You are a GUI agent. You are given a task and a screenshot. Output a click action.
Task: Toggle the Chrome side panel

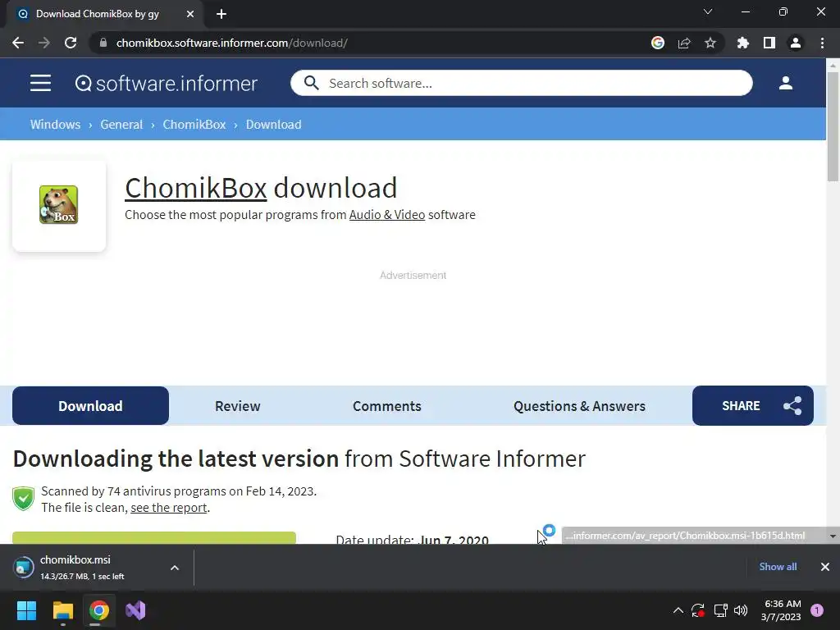(769, 43)
